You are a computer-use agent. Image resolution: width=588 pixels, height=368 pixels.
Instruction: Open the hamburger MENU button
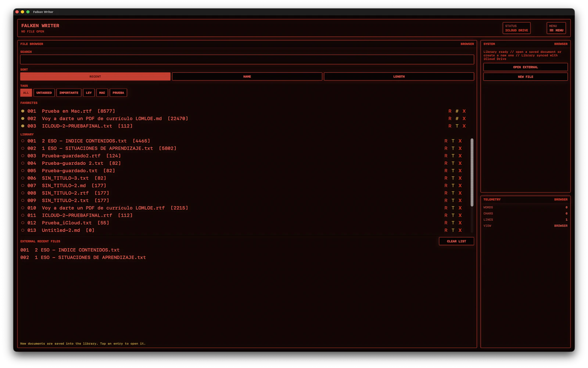(556, 28)
